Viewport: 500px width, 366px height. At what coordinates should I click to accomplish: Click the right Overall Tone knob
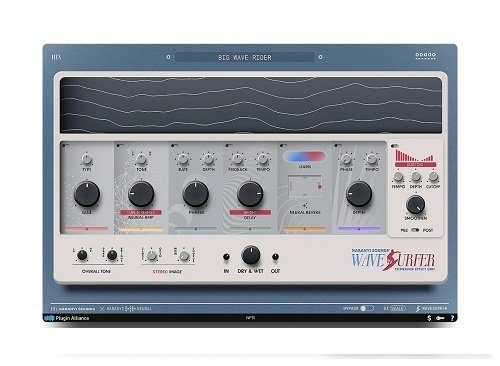click(112, 255)
